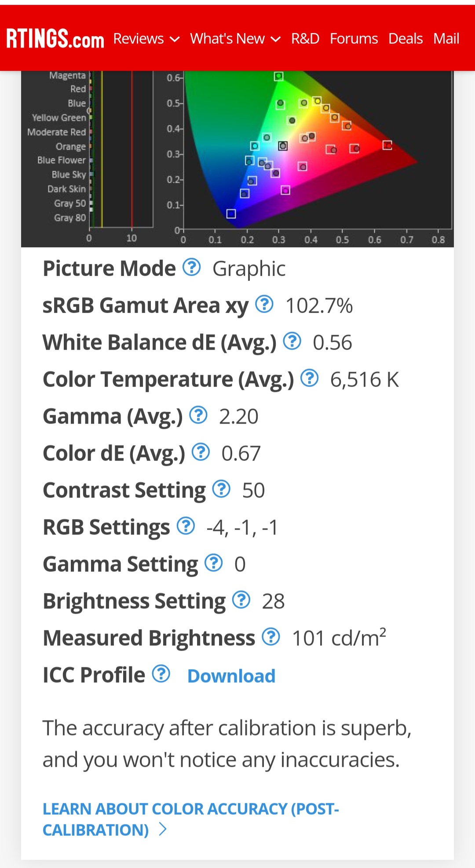Screen dimensions: 475x868
Task: Expand the Reviews dropdown menu
Action: [146, 39]
